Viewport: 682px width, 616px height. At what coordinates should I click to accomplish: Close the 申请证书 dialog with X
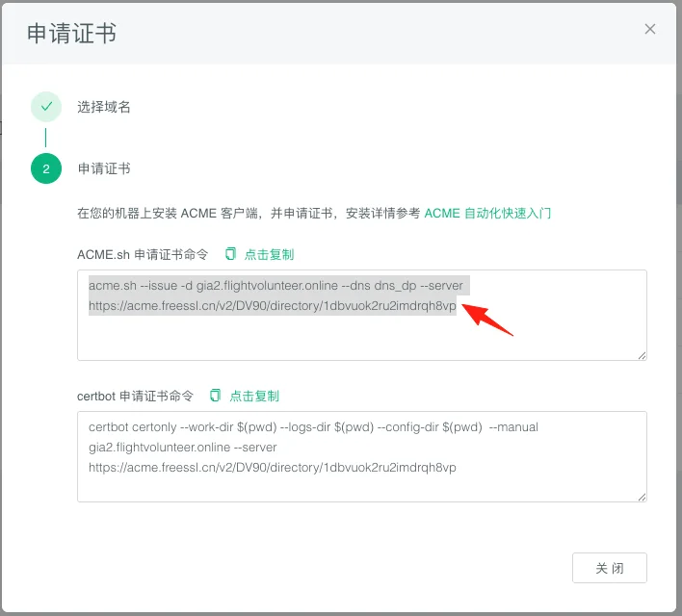click(650, 29)
